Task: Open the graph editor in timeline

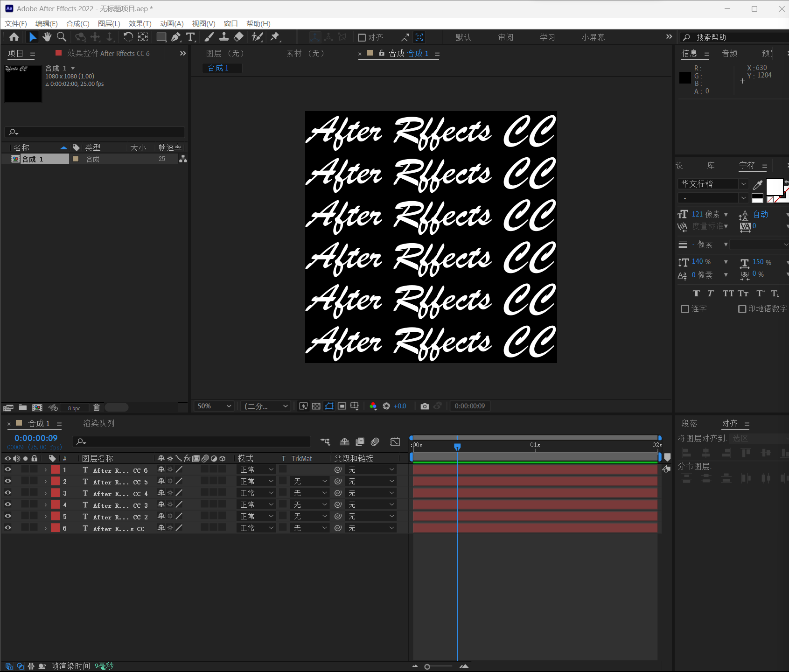Action: tap(395, 441)
